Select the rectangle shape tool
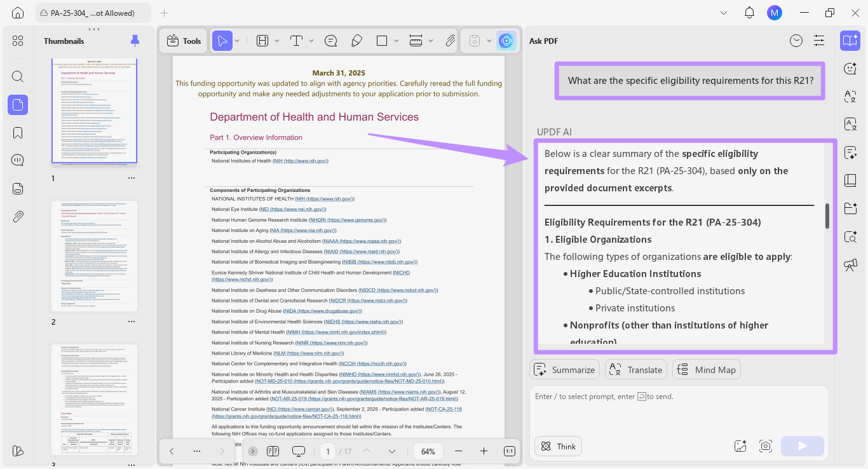 click(x=382, y=41)
